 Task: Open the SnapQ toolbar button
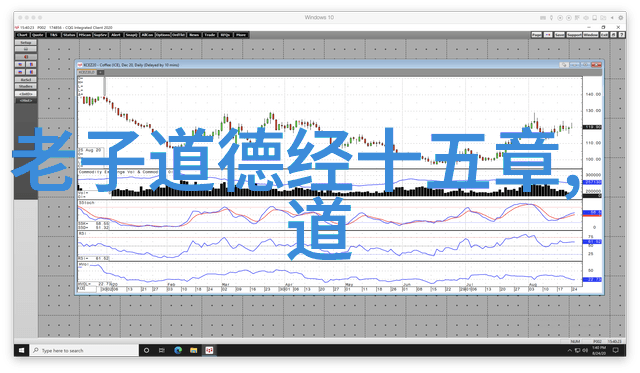131,35
